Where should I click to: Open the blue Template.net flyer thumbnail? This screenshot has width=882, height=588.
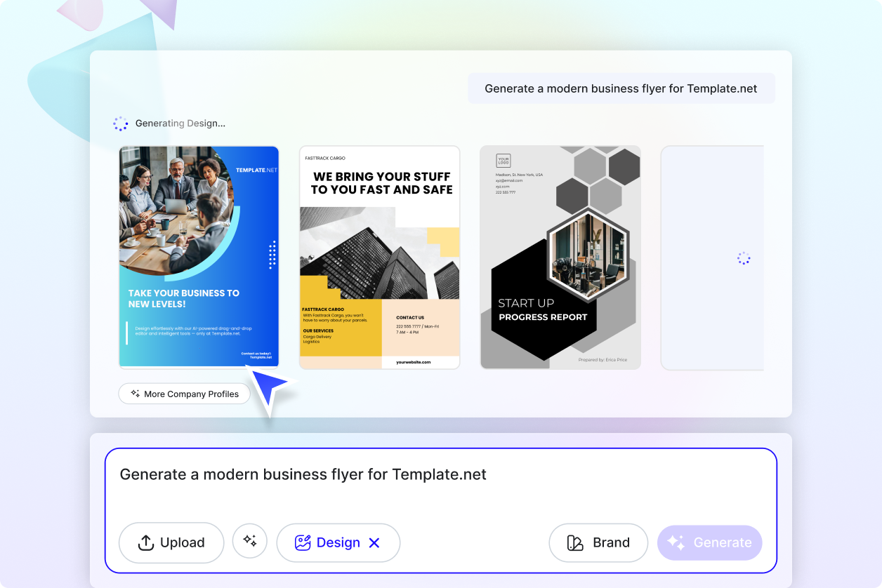pyautogui.click(x=199, y=257)
